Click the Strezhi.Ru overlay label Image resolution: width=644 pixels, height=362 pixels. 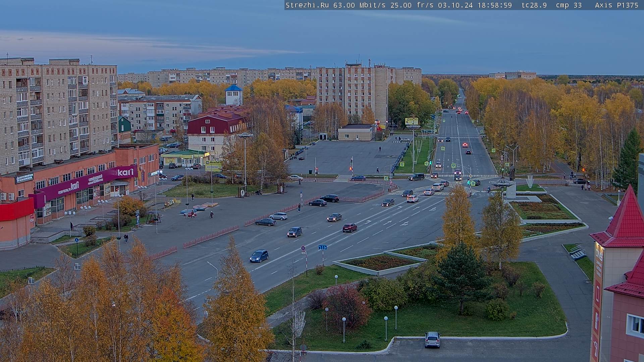tap(307, 5)
